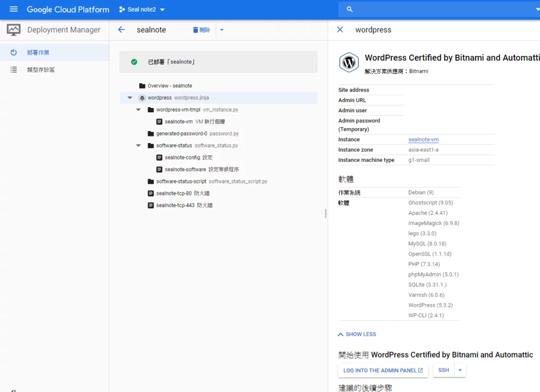Open the 部署作業 sidebar item
The image size is (540, 392).
54,52
